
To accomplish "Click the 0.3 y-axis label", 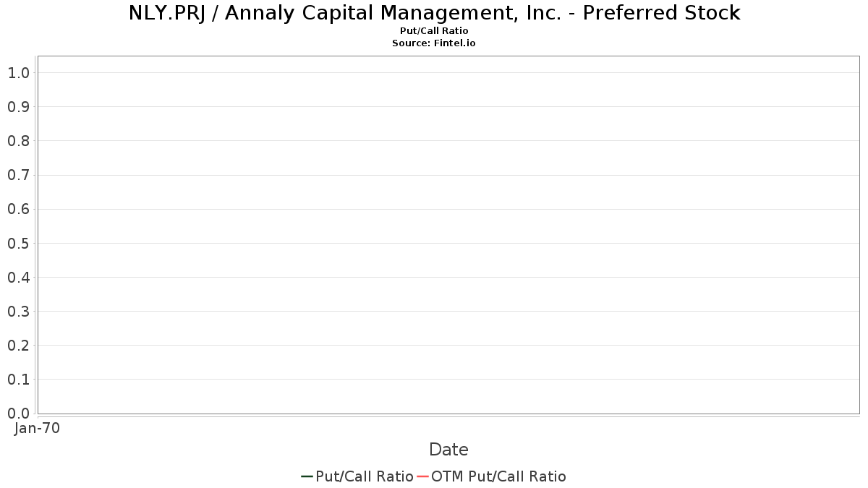I will [x=19, y=311].
